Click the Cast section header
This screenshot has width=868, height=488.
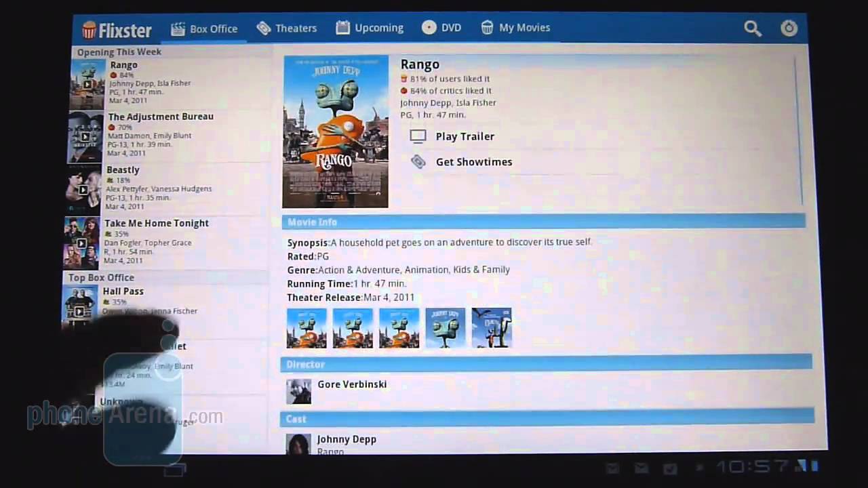547,418
